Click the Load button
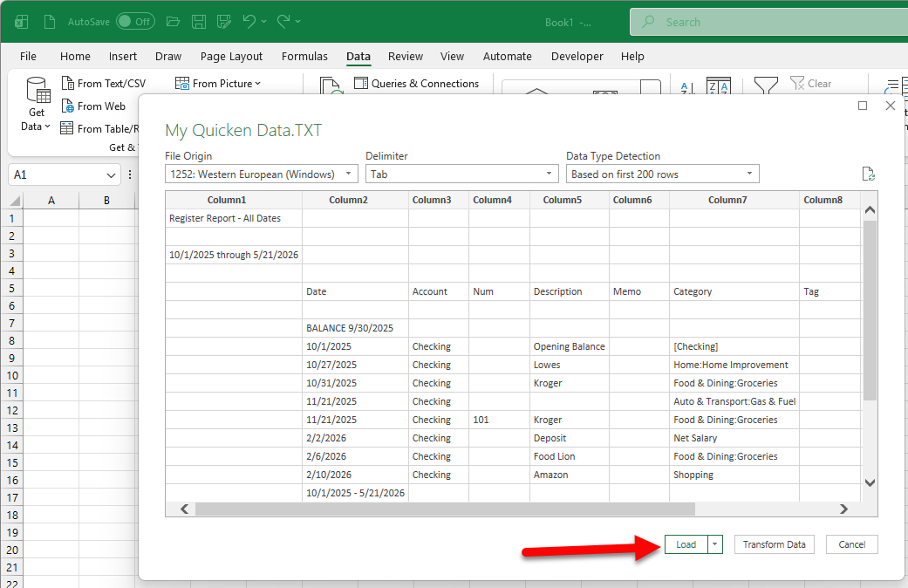The width and height of the screenshot is (908, 588). 686,544
